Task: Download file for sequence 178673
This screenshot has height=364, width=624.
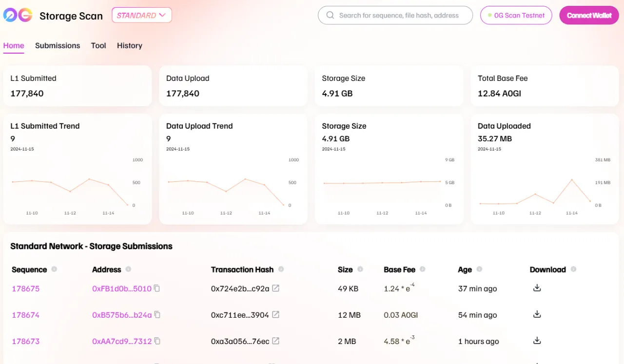Action: 537,341
